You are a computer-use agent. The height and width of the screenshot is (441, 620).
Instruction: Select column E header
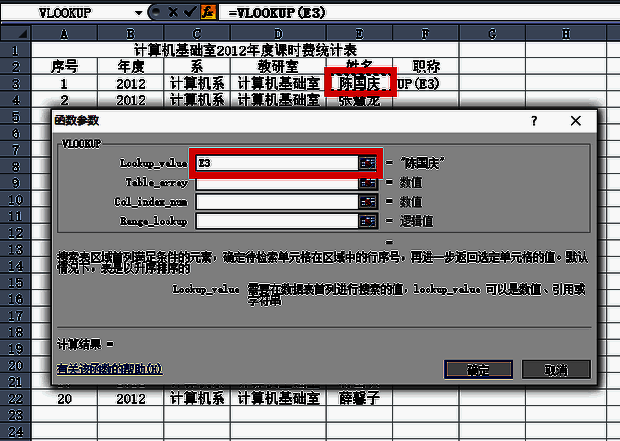359,34
